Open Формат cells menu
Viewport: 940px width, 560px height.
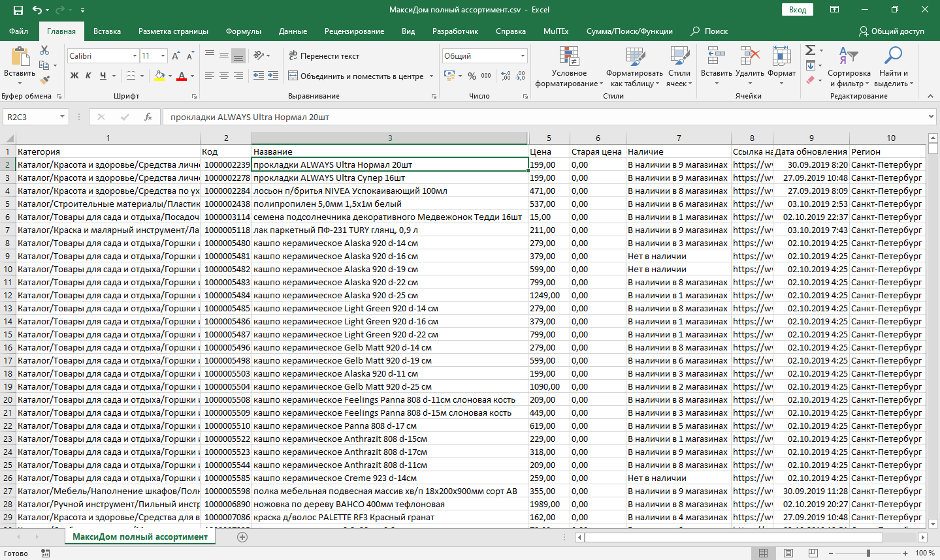781,67
